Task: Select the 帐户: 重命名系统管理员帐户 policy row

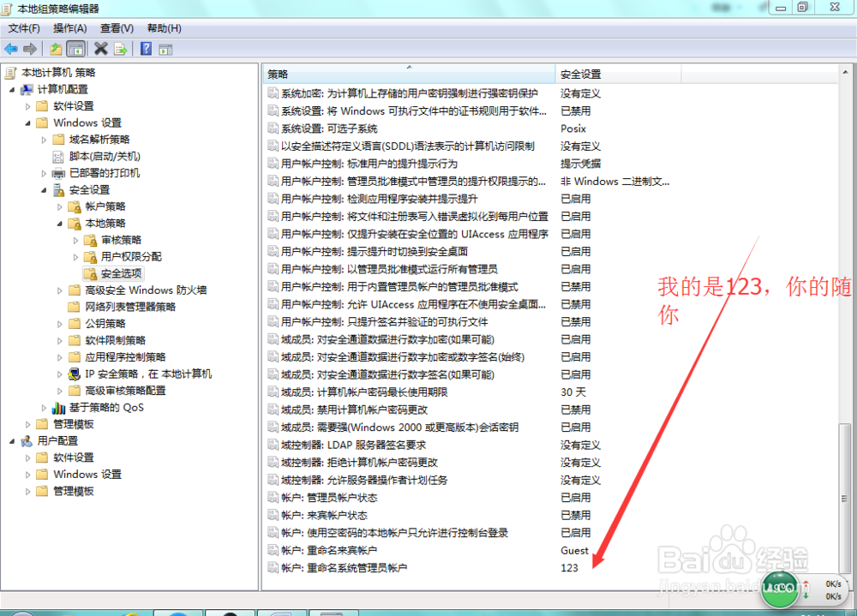Action: tap(343, 567)
